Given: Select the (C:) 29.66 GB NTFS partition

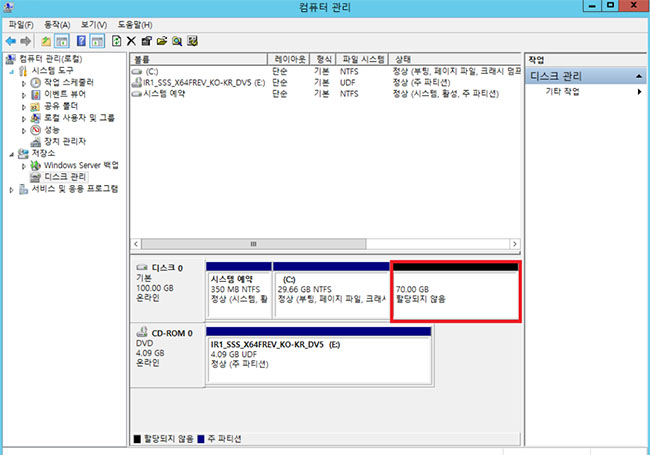Looking at the screenshot, I should point(331,290).
